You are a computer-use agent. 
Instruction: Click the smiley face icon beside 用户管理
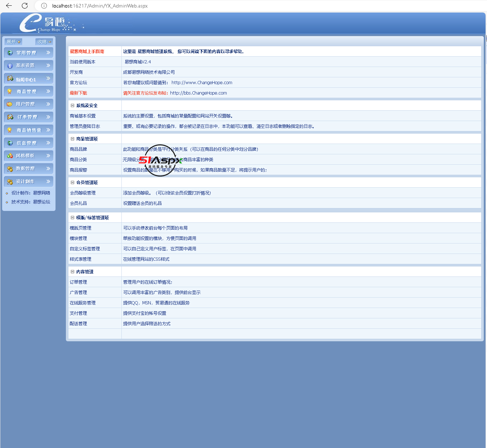pos(10,104)
